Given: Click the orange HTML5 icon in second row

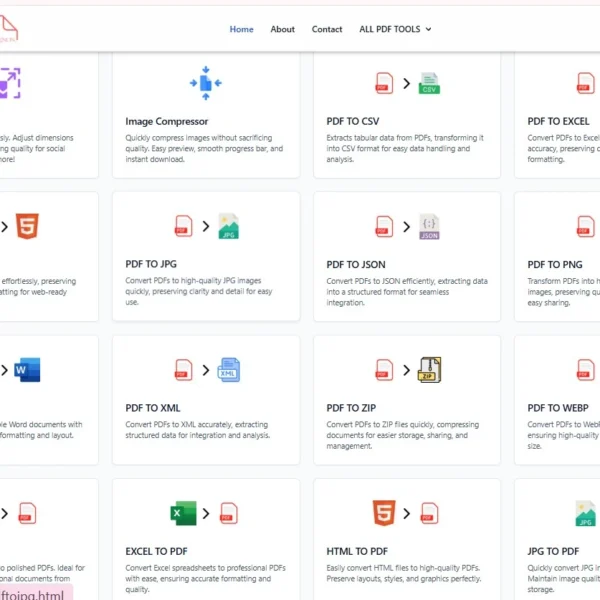Looking at the screenshot, I should coord(27,226).
